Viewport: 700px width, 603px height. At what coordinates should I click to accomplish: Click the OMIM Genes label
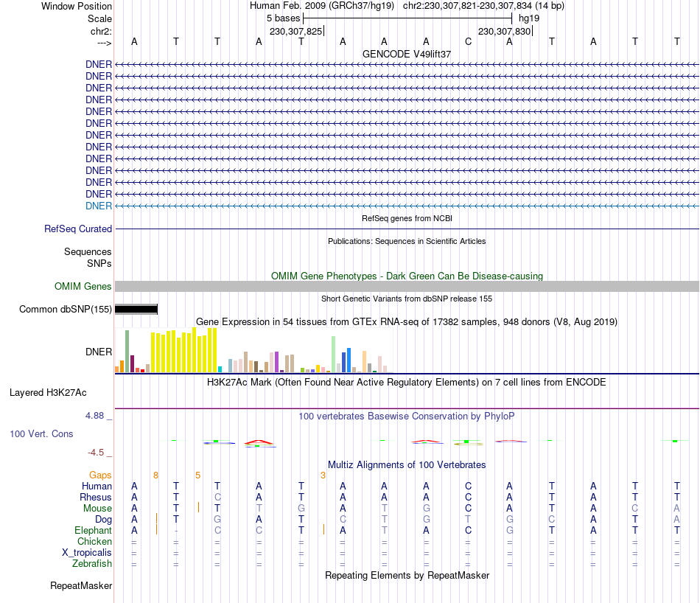point(83,286)
